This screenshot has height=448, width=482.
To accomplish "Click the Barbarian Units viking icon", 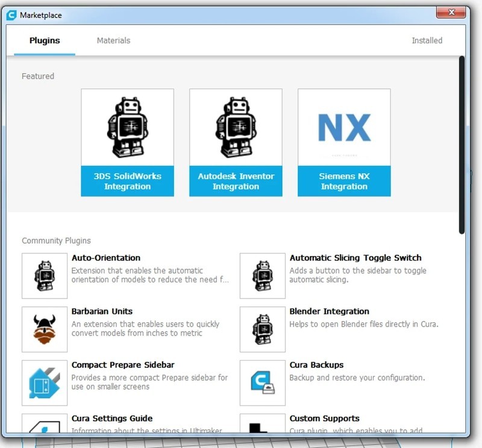I will coord(45,329).
